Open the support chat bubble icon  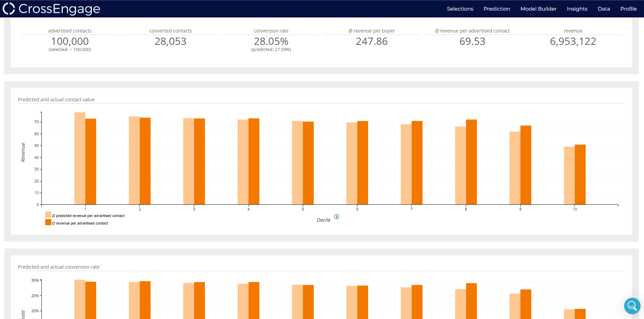[632, 306]
